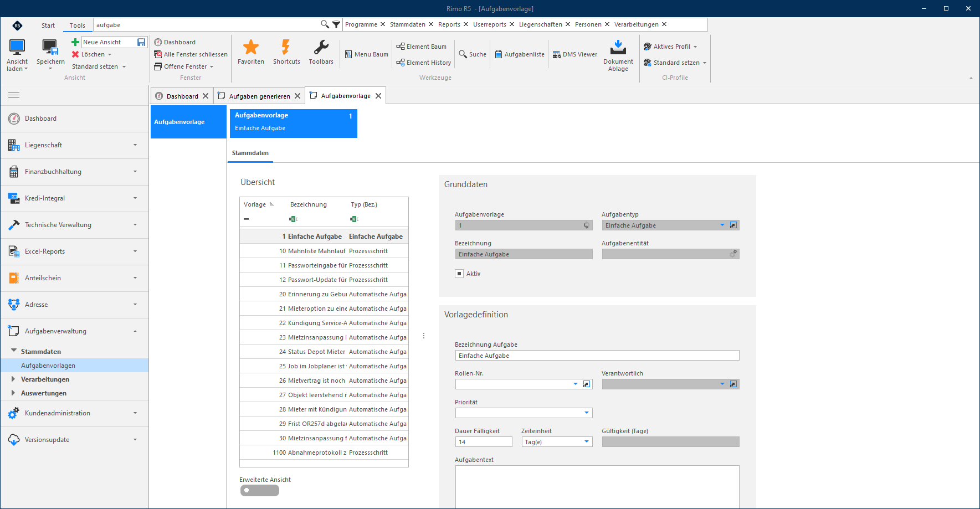Open the Aufgabentyp lookup button
The image size is (980, 509).
(x=733, y=225)
